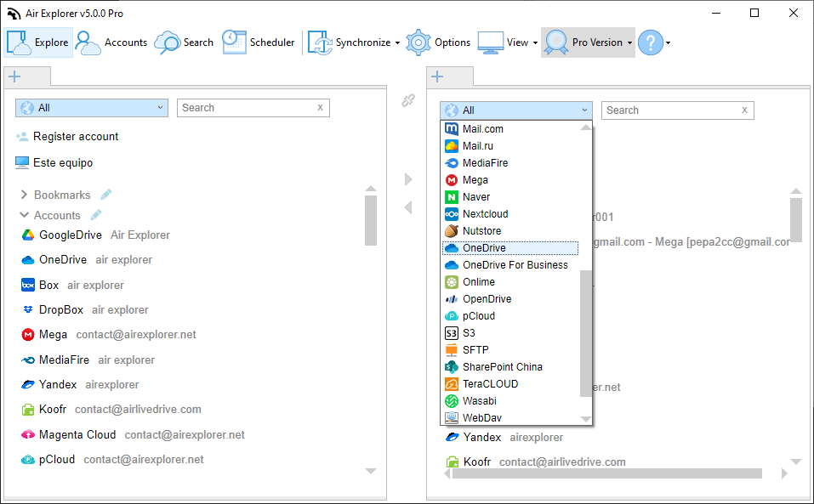The width and height of the screenshot is (814, 504).
Task: Clear the right pane search with x
Action: click(744, 110)
